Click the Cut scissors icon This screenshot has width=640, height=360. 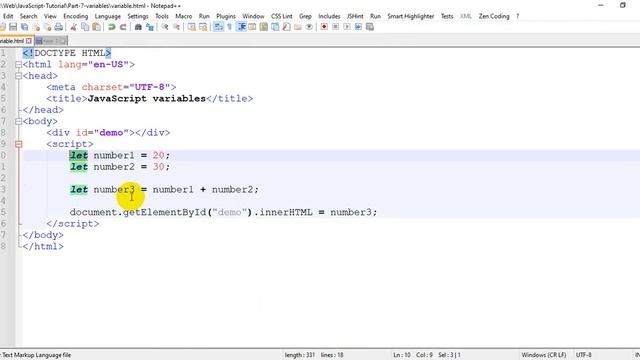[73, 27]
